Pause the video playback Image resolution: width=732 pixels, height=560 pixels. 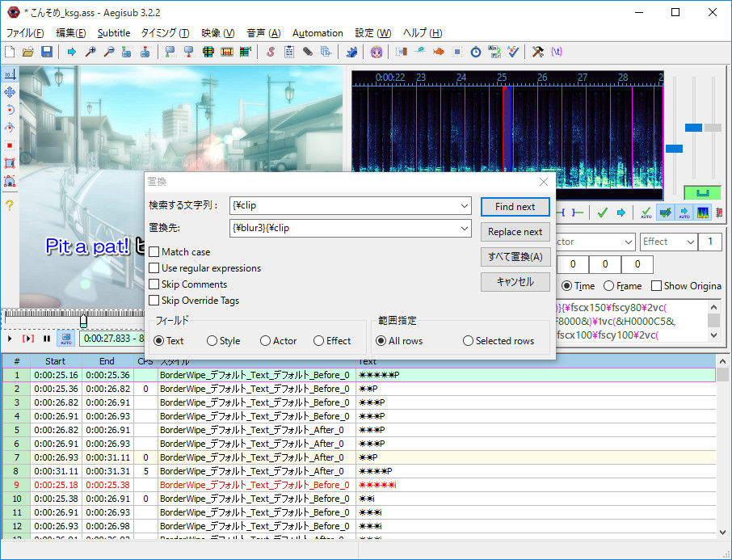tap(47, 339)
